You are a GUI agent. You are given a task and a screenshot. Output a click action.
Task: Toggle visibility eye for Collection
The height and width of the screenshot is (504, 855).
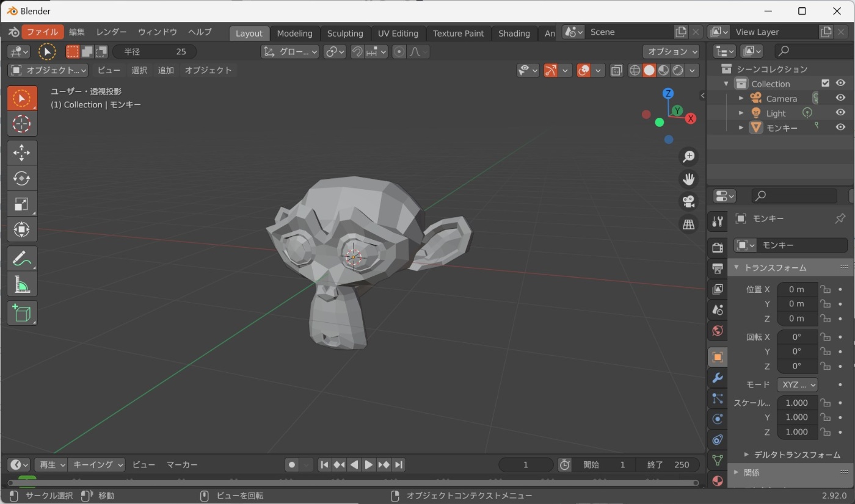pyautogui.click(x=841, y=84)
